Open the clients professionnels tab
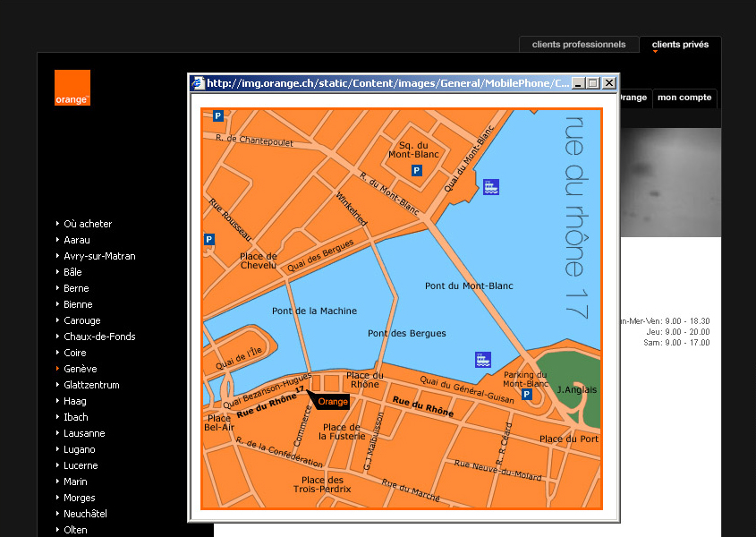This screenshot has width=756, height=537. pyautogui.click(x=579, y=45)
